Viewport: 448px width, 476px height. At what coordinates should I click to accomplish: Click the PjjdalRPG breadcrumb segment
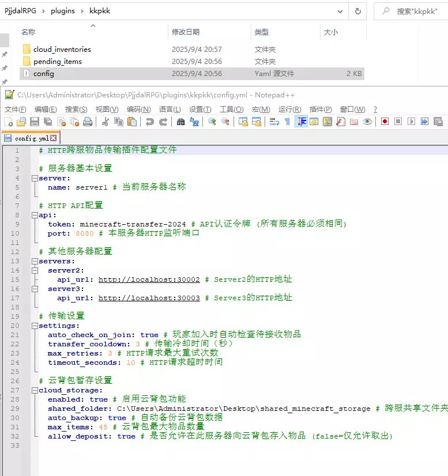(x=20, y=11)
